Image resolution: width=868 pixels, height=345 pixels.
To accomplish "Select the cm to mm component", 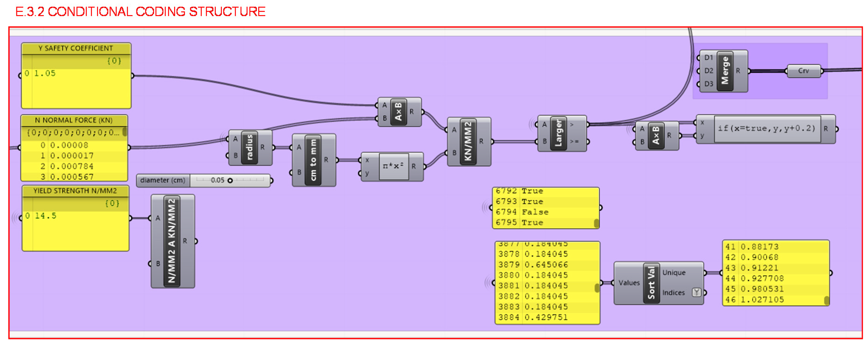I will pyautogui.click(x=313, y=160).
